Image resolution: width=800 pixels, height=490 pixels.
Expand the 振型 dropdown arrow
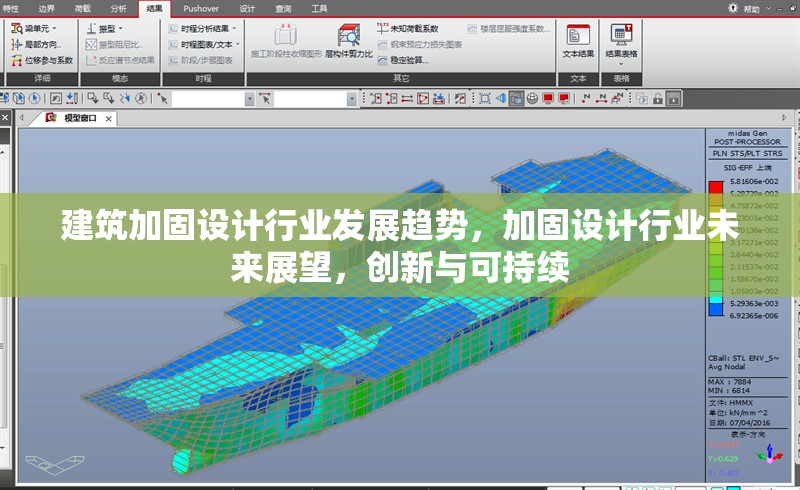(120, 29)
